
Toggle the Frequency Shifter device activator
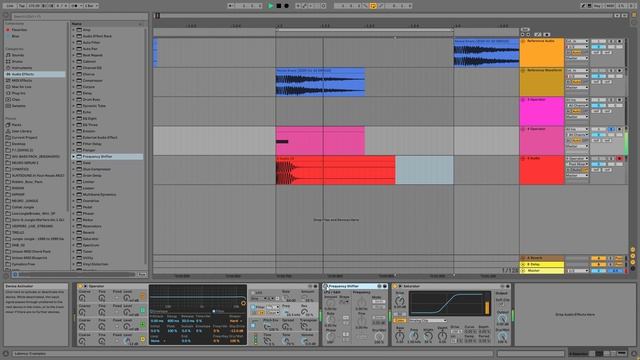pyautogui.click(x=325, y=287)
